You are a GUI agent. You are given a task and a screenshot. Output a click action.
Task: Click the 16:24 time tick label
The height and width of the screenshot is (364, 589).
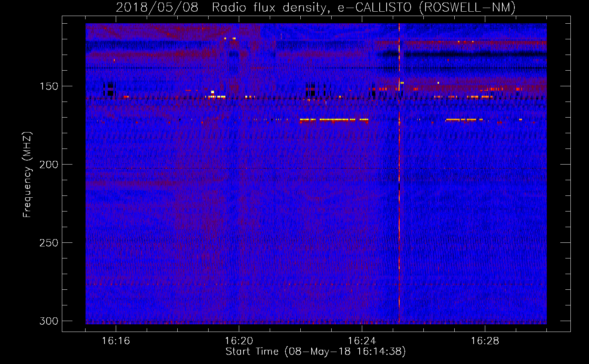coord(362,341)
